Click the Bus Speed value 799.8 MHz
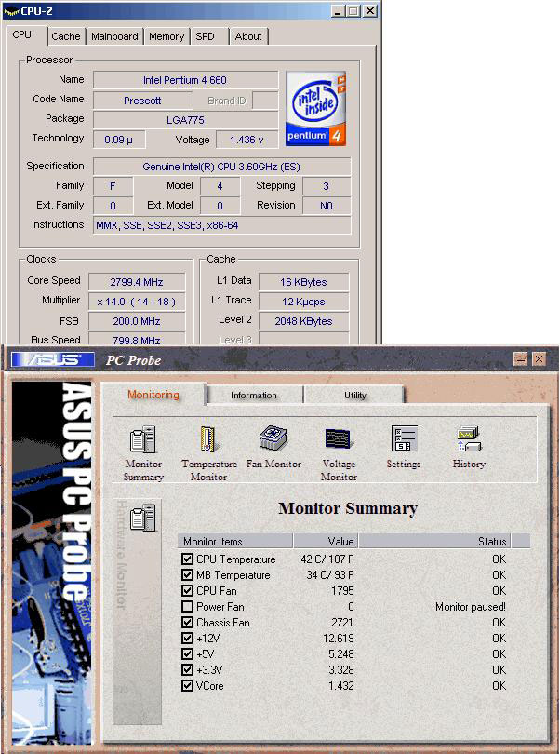Image resolution: width=560 pixels, height=754 pixels. (137, 339)
